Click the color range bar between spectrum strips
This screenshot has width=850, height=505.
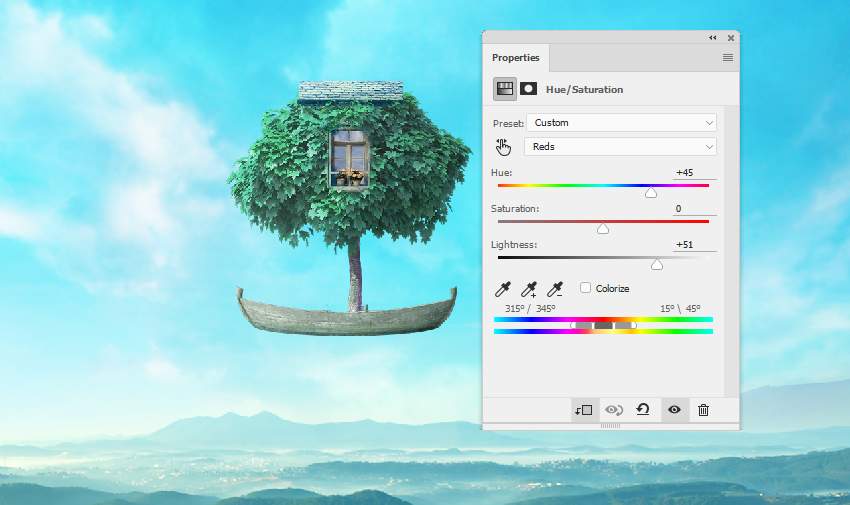(603, 325)
